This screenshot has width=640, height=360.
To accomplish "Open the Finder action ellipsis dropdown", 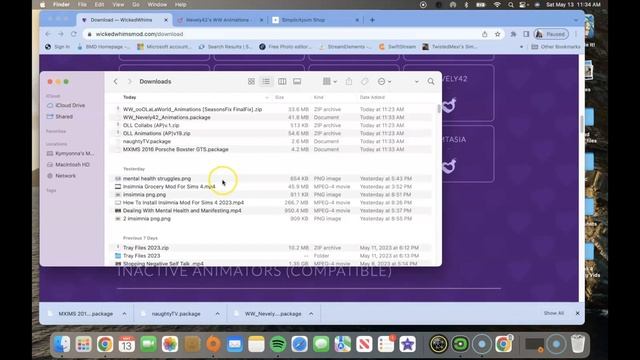I will point(384,82).
